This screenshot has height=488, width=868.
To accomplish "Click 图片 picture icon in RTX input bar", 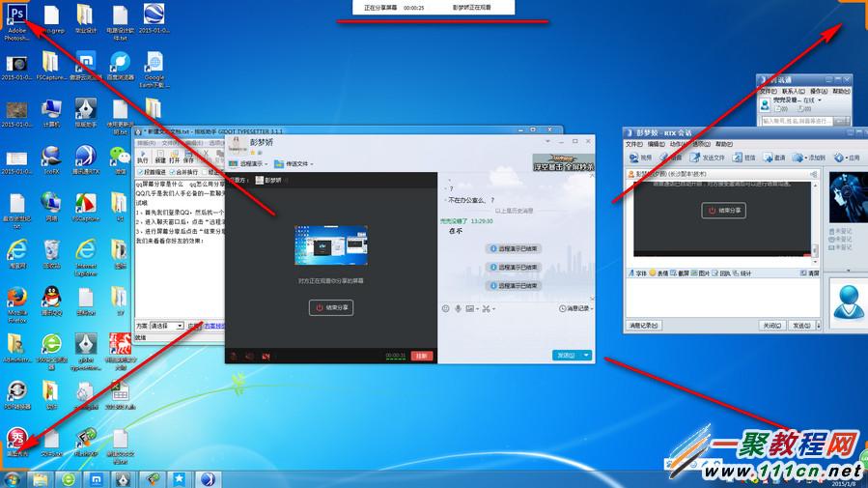I will coord(701,273).
